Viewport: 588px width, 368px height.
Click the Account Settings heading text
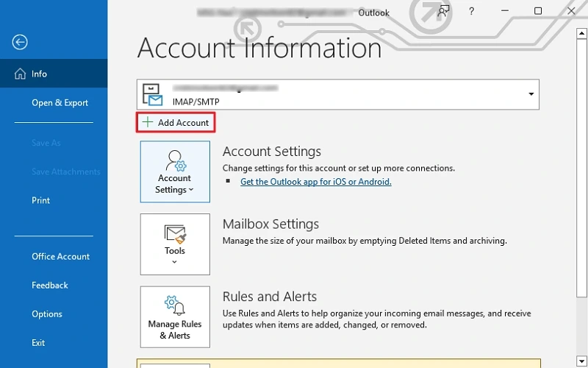tap(272, 152)
